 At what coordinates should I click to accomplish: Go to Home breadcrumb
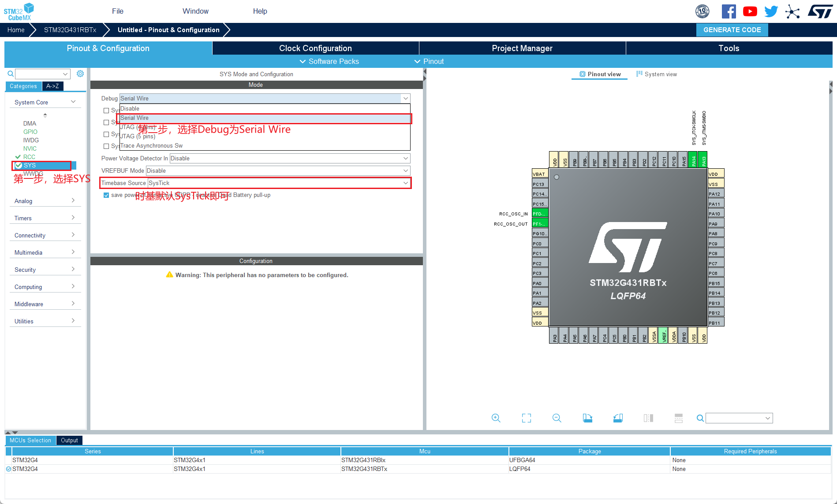coord(16,30)
